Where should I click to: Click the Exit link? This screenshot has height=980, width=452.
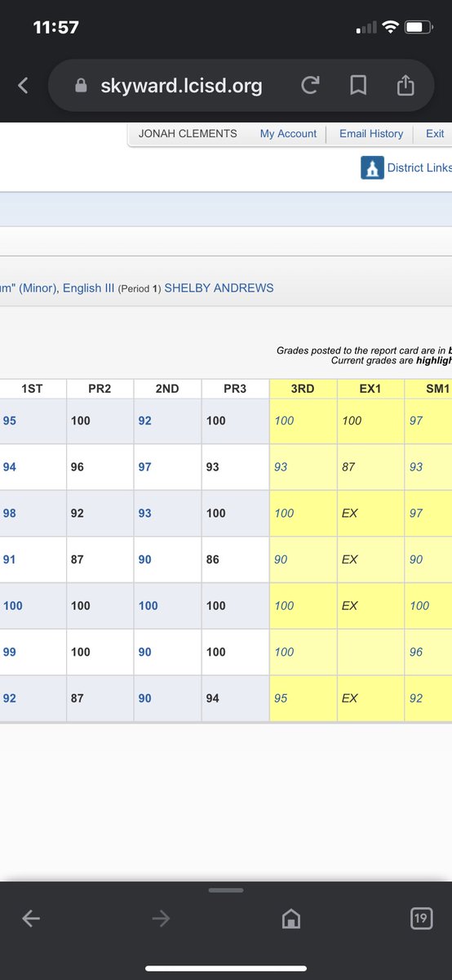click(435, 133)
